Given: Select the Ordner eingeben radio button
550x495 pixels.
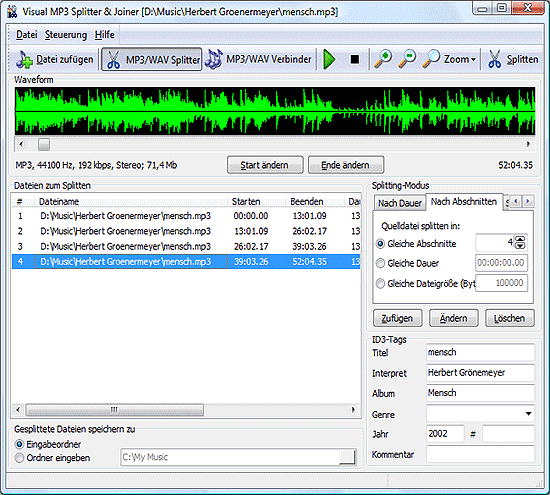Looking at the screenshot, I should click(20, 458).
